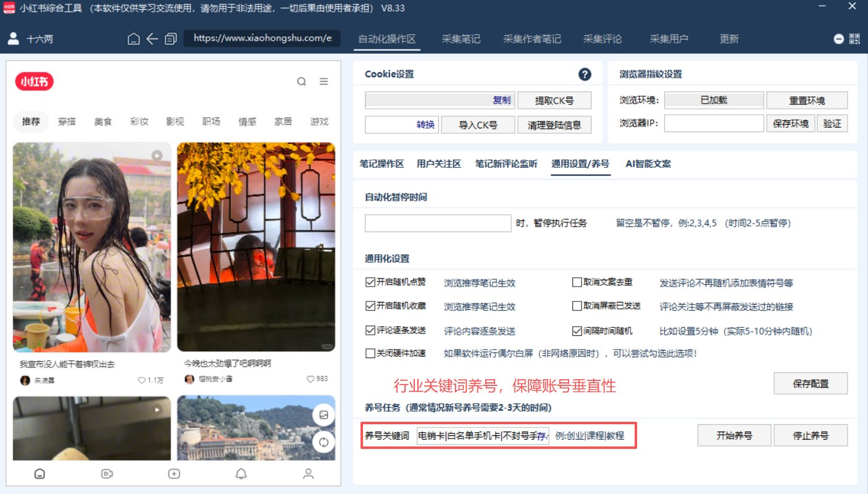Click the 养号关键词 text field

pos(483,435)
